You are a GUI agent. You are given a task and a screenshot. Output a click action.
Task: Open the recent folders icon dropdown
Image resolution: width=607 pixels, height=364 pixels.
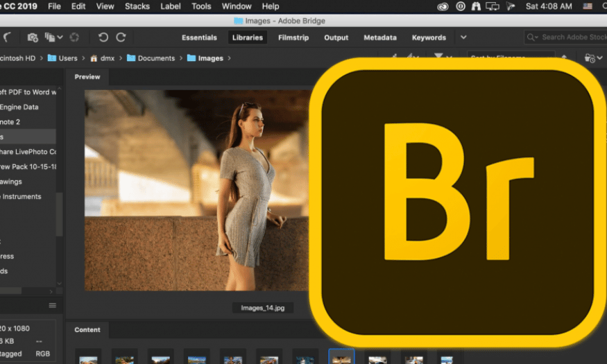[592, 58]
